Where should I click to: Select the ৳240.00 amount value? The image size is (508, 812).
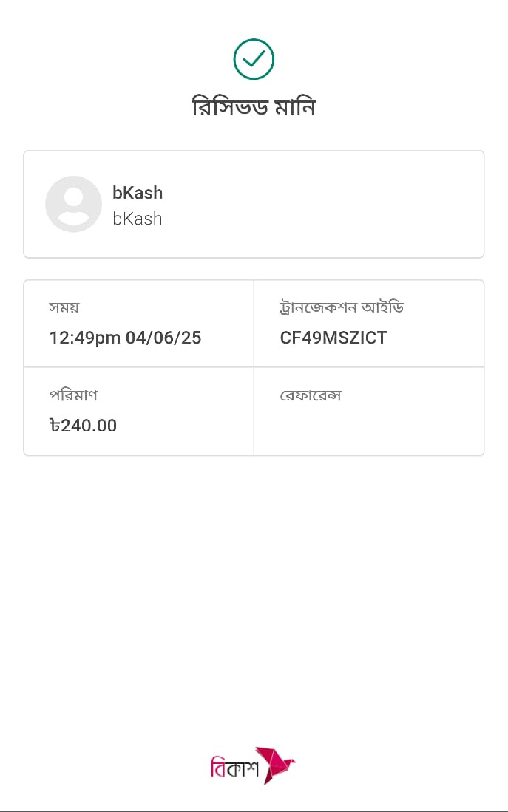coord(83,426)
